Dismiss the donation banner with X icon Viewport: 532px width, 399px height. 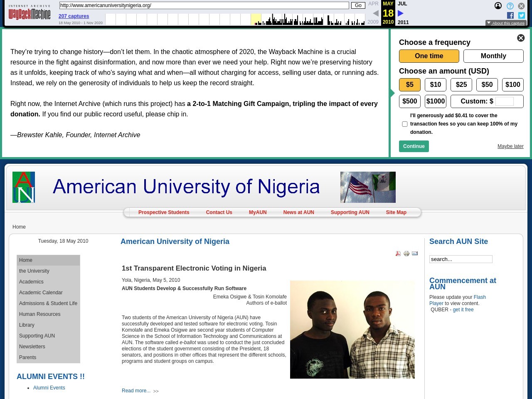point(521,38)
